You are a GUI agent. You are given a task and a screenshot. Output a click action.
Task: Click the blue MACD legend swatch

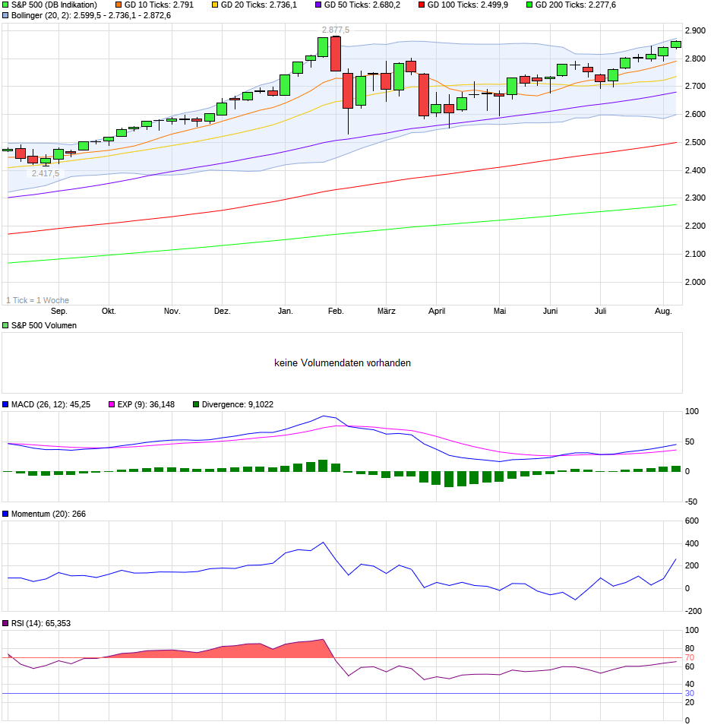(5, 404)
